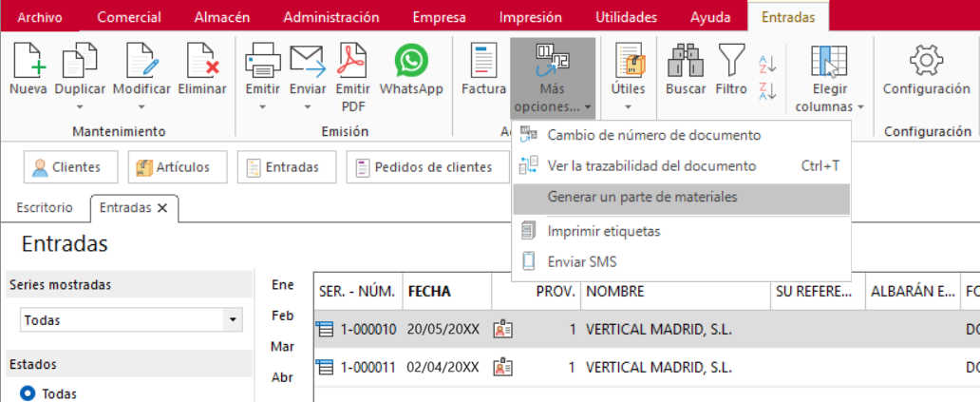Click the Emitir PDF icon
Screen dimensions: 980x402
coord(352,60)
